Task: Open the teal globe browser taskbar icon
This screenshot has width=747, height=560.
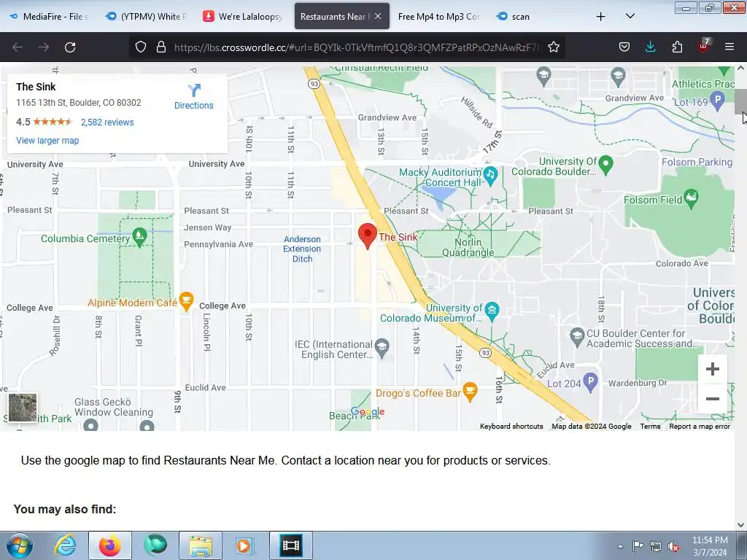Action: pos(155,545)
